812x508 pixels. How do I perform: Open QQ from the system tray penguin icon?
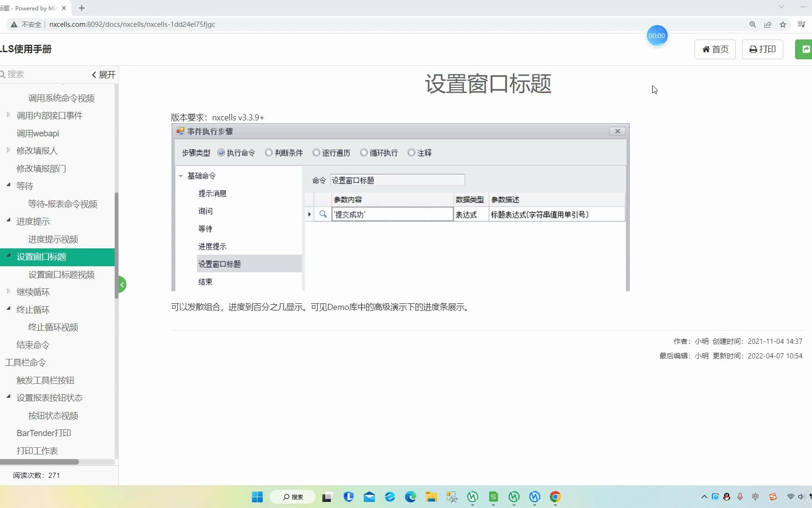726,497
